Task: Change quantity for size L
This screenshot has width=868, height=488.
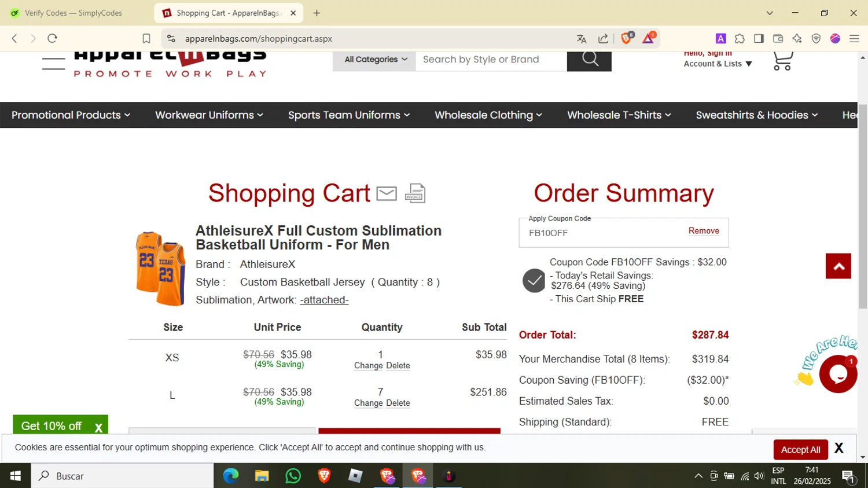Action: (x=369, y=403)
